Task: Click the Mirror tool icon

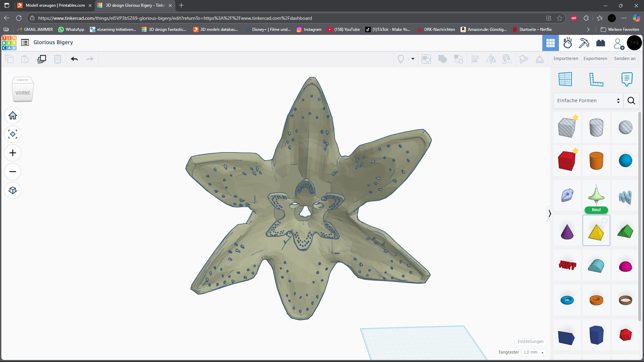Action: pyautogui.click(x=491, y=59)
